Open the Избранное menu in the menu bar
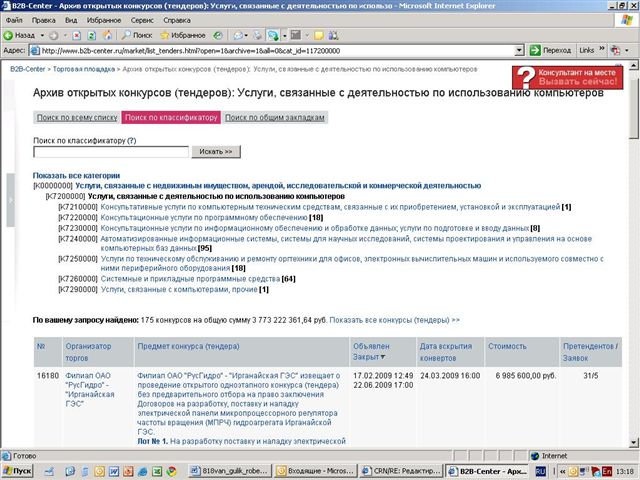640x480 pixels. [104, 20]
